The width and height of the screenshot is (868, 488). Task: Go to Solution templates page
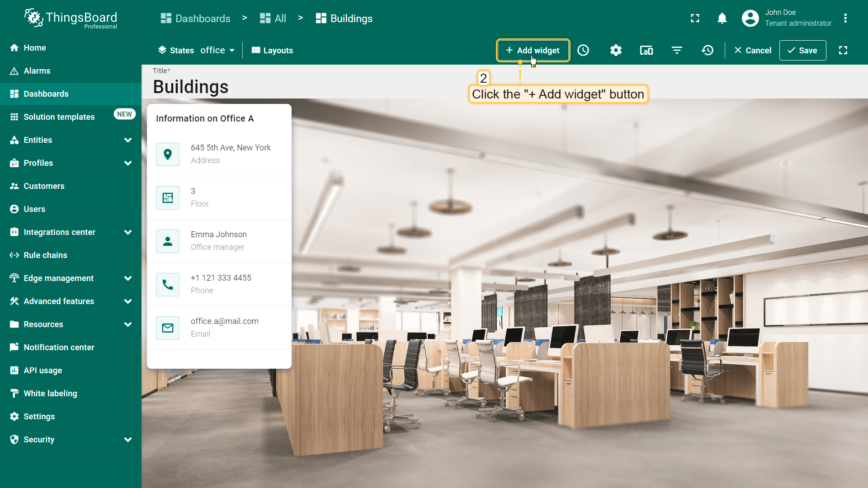click(x=59, y=117)
